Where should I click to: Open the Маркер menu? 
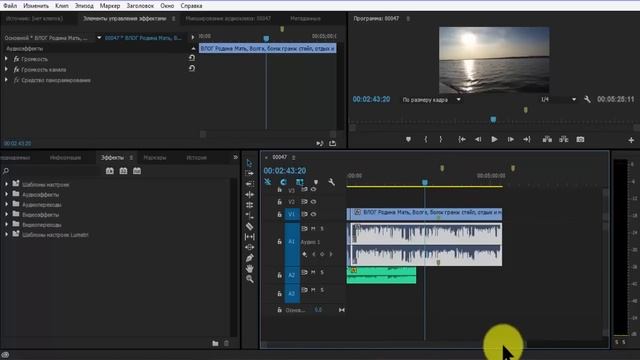[x=110, y=6]
